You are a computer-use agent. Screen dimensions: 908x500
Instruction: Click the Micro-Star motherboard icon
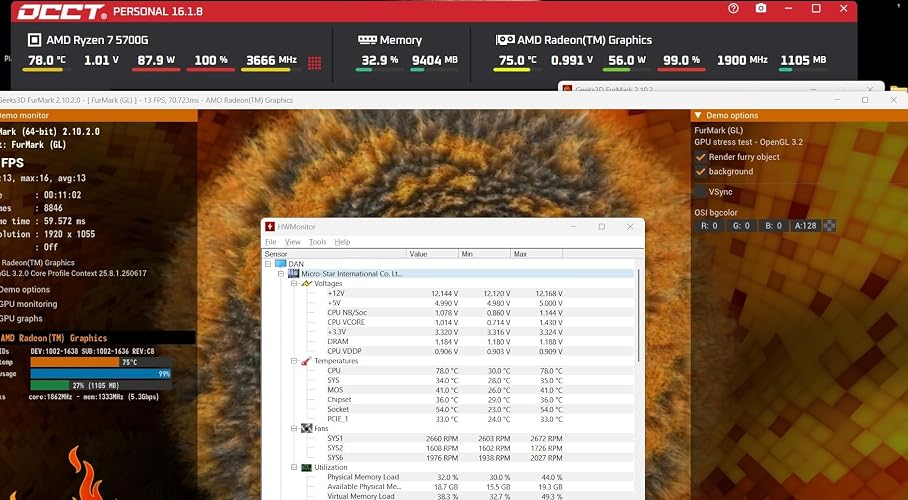(294, 273)
